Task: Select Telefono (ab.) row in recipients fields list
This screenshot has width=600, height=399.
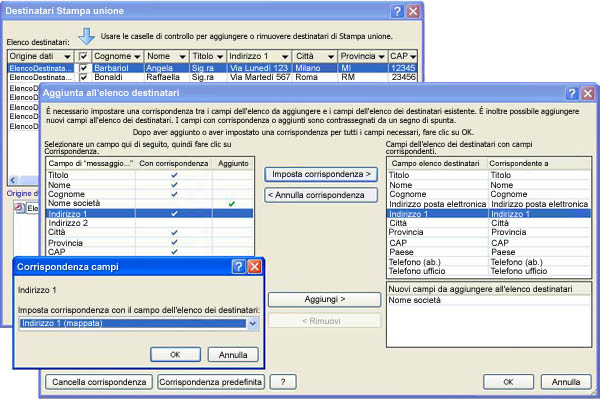Action: tap(489, 262)
